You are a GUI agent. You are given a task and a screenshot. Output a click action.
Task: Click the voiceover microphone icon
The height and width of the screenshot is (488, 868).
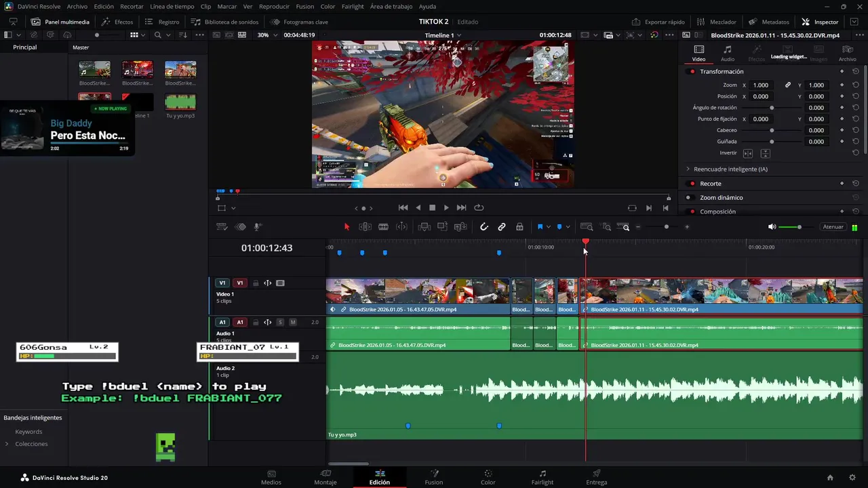point(258,227)
